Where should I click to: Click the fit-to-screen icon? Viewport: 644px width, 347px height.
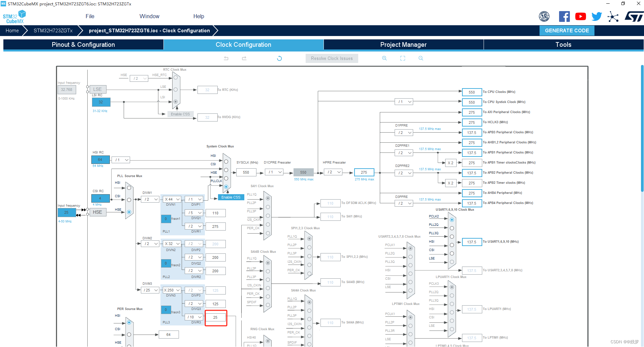(403, 58)
